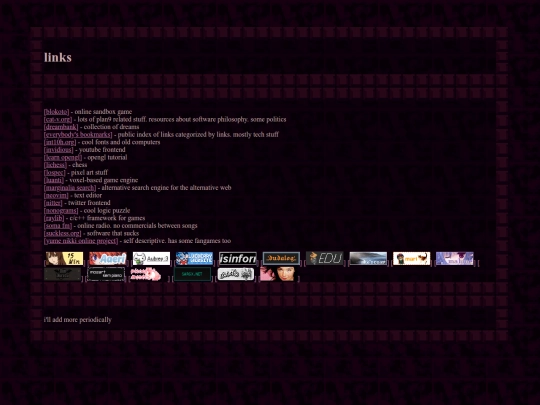Screen dimensions: 540x405
Task: Click the 'links' page heading
Action: pos(58,57)
